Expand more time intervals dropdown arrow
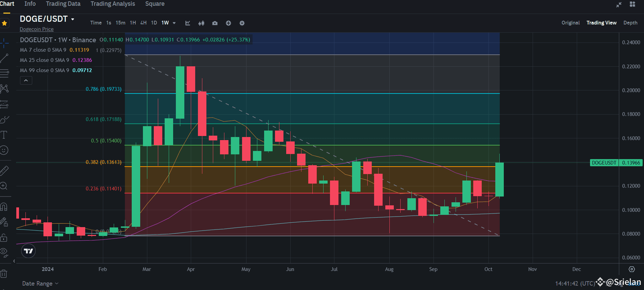 174,23
